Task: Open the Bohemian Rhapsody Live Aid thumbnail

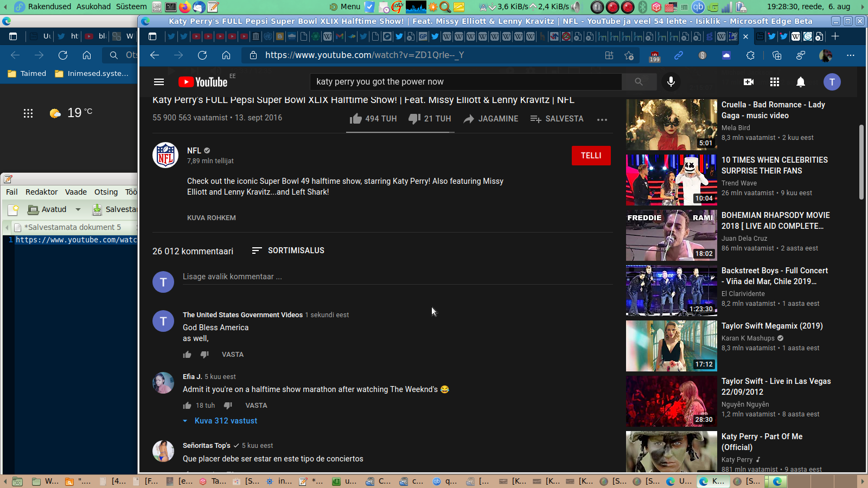Action: (x=672, y=235)
